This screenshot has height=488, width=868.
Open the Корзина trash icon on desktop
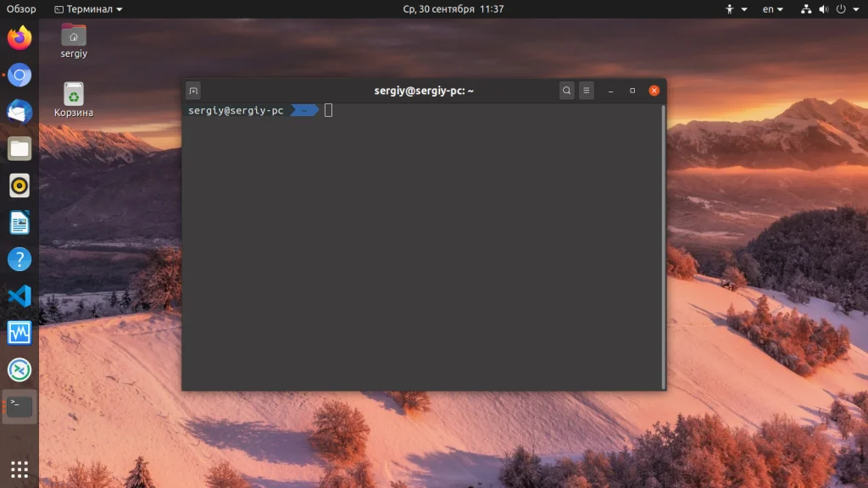coord(74,100)
